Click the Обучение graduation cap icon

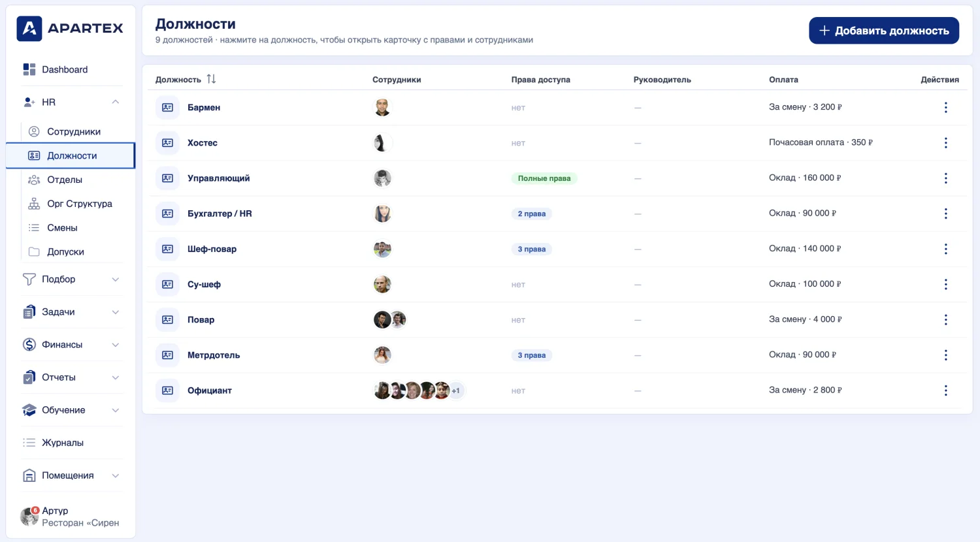point(29,409)
